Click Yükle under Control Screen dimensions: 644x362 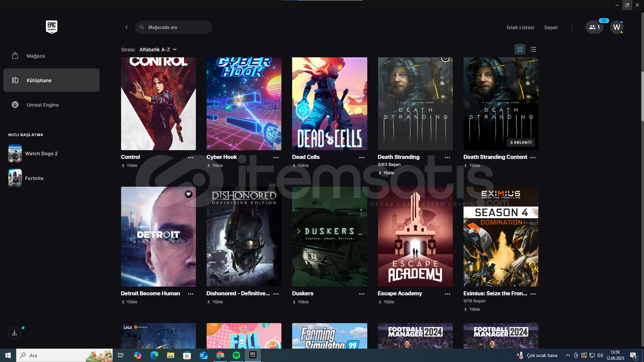129,166
